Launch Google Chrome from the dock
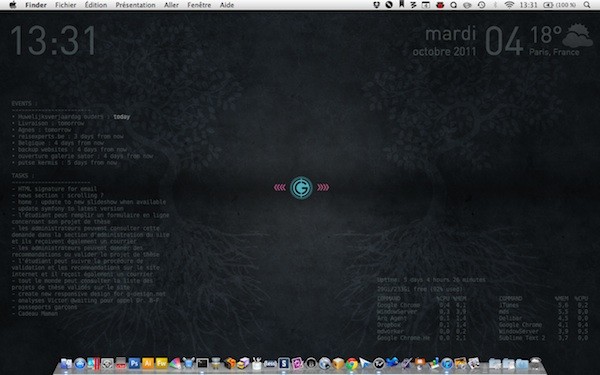Screen dimensions: 600x375 coord(352,363)
